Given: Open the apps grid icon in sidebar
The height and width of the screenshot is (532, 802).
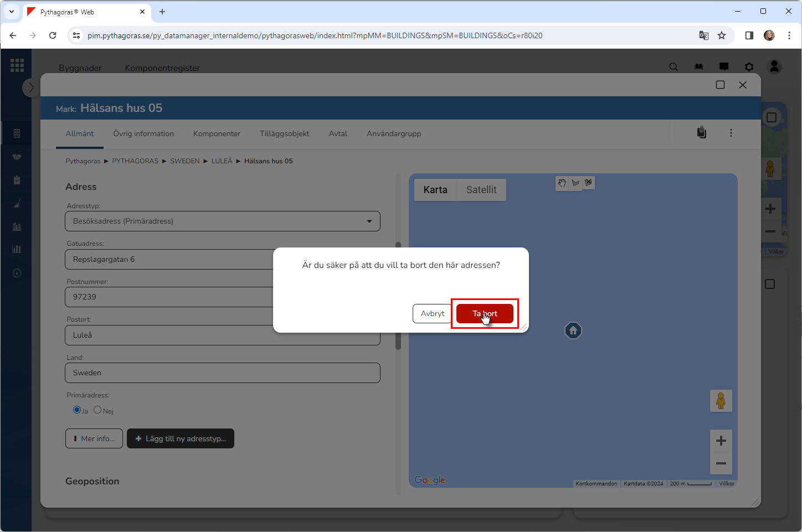Looking at the screenshot, I should coord(17,65).
